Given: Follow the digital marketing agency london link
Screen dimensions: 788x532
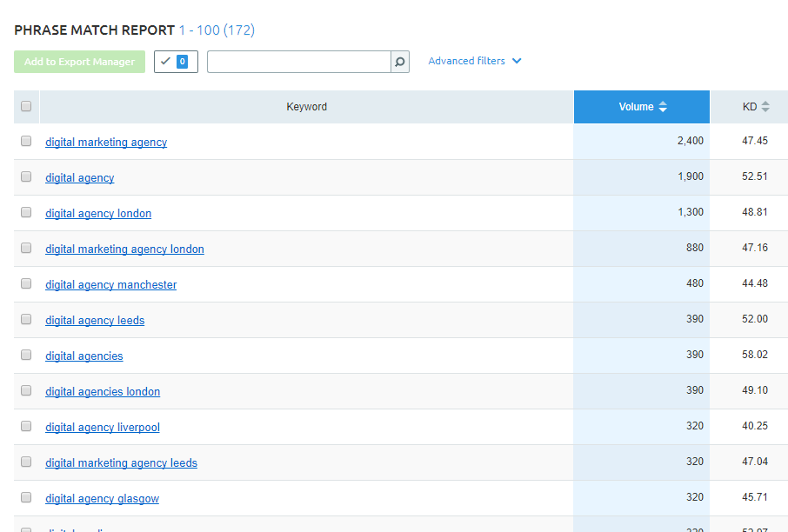Looking at the screenshot, I should [x=124, y=249].
